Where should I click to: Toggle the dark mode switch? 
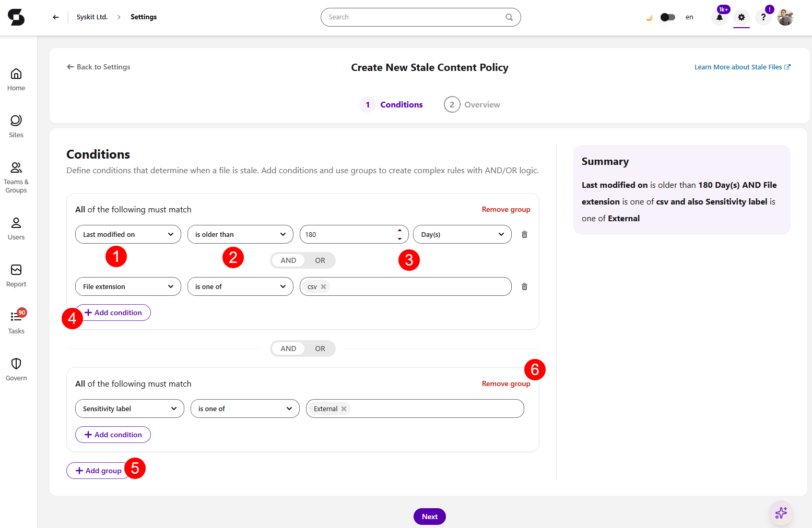point(668,17)
